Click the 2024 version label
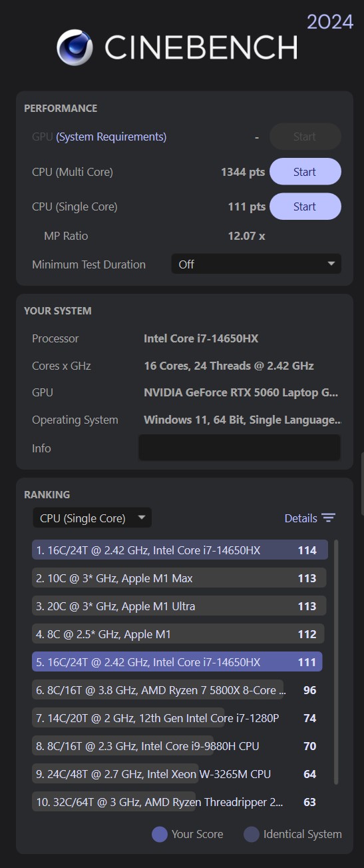The image size is (364, 868). click(330, 22)
